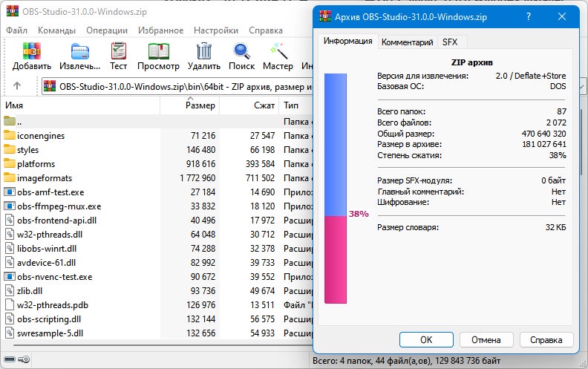Open the Операции menu
This screenshot has width=588, height=369.
click(x=107, y=30)
